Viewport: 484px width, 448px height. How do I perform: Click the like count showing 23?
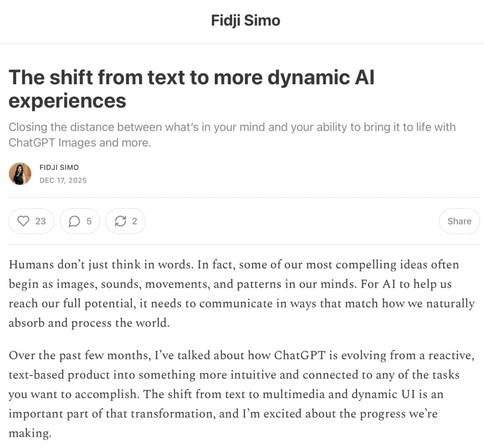pyautogui.click(x=40, y=221)
